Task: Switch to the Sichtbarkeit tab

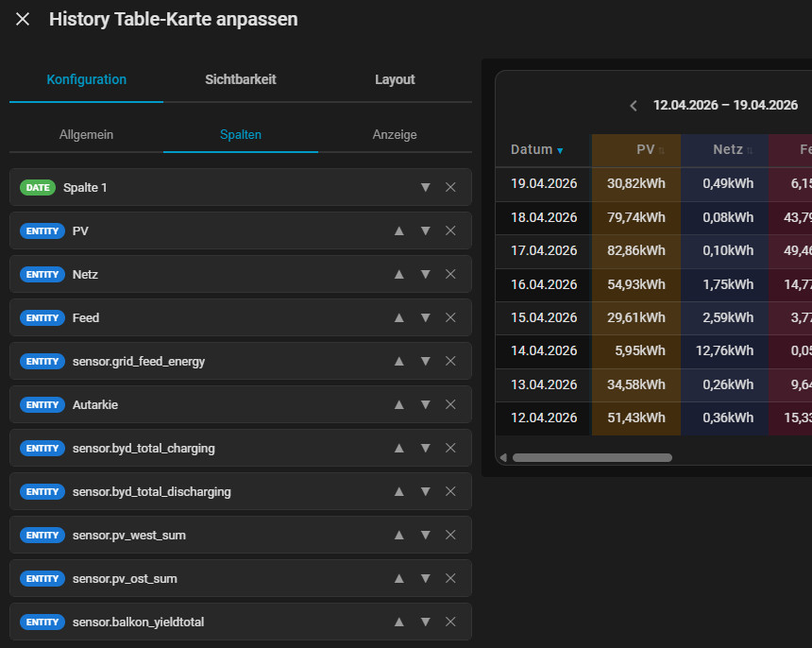Action: [x=241, y=79]
